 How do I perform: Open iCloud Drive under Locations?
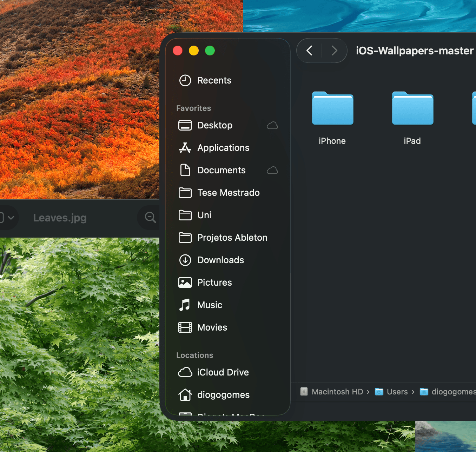pyautogui.click(x=223, y=372)
